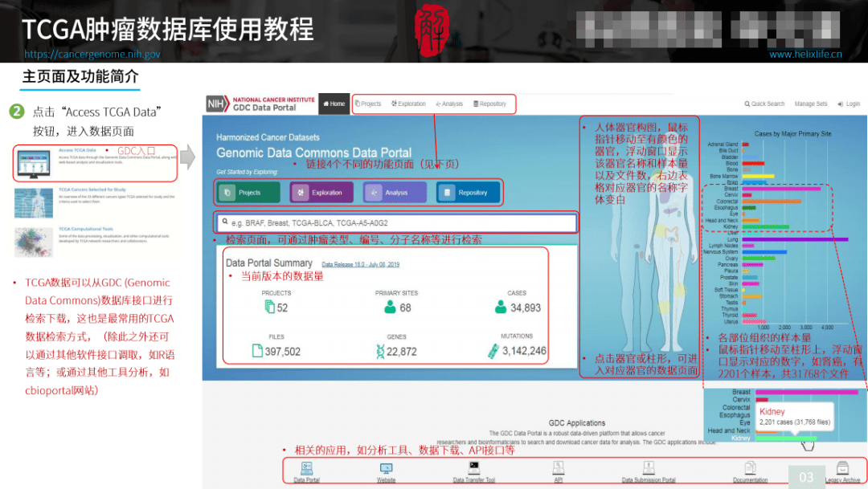Click the violet Analysis button under Get Started
The width and height of the screenshot is (868, 489).
click(x=395, y=193)
